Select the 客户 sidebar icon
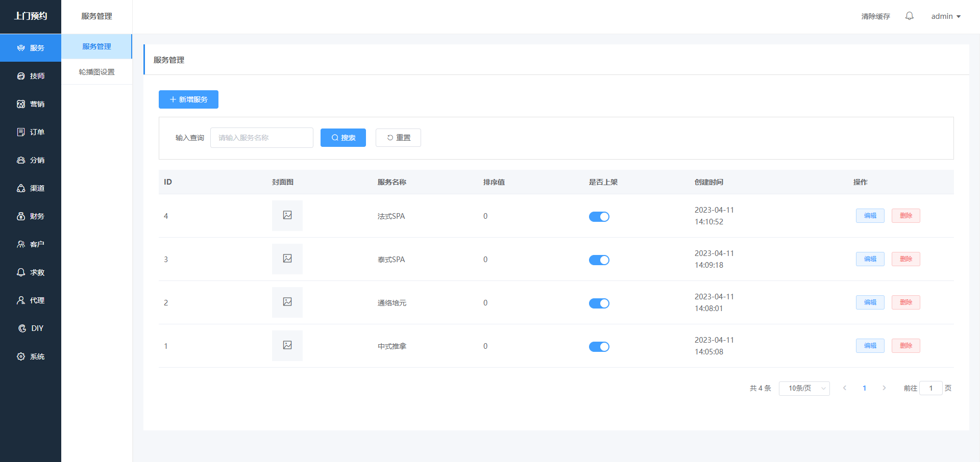This screenshot has height=462, width=980. pos(21,244)
